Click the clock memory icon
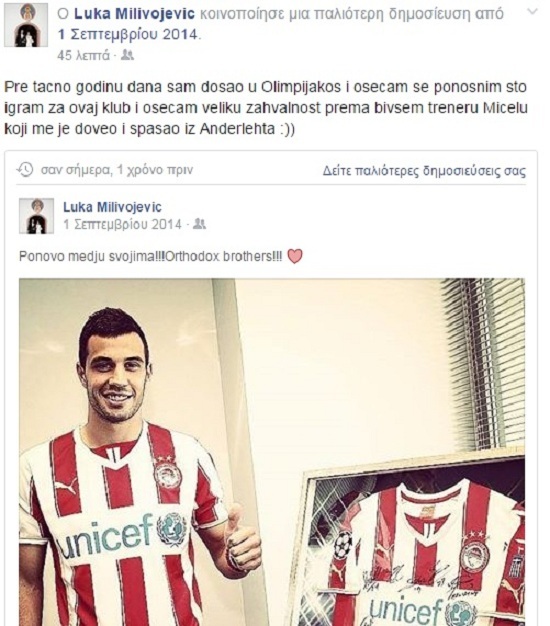Screen dimensions: 550x626 pyautogui.click(x=25, y=170)
